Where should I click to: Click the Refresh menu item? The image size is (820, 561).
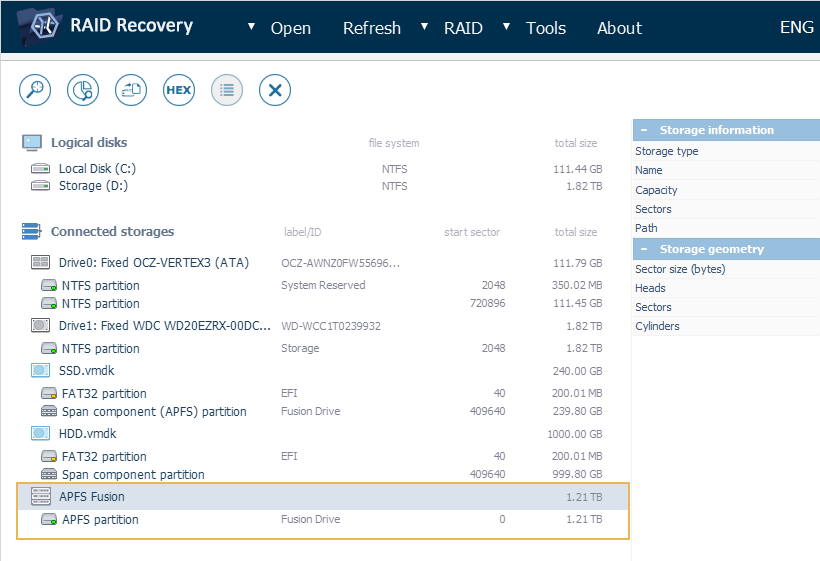click(x=371, y=28)
